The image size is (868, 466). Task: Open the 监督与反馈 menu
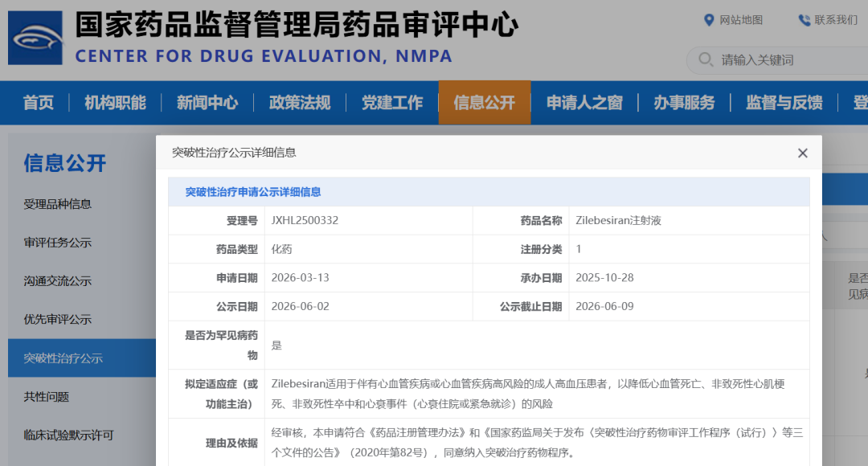click(784, 102)
